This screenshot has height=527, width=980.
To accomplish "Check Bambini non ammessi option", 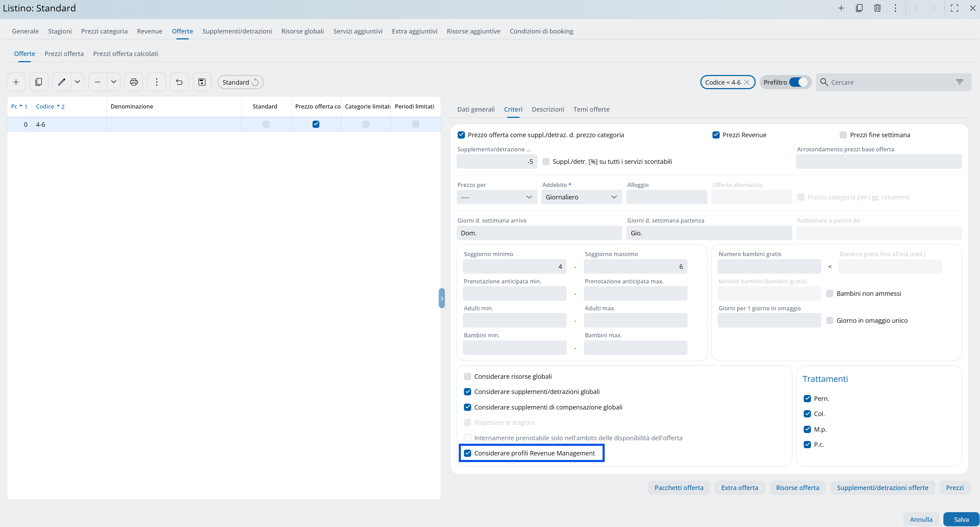I will [830, 293].
